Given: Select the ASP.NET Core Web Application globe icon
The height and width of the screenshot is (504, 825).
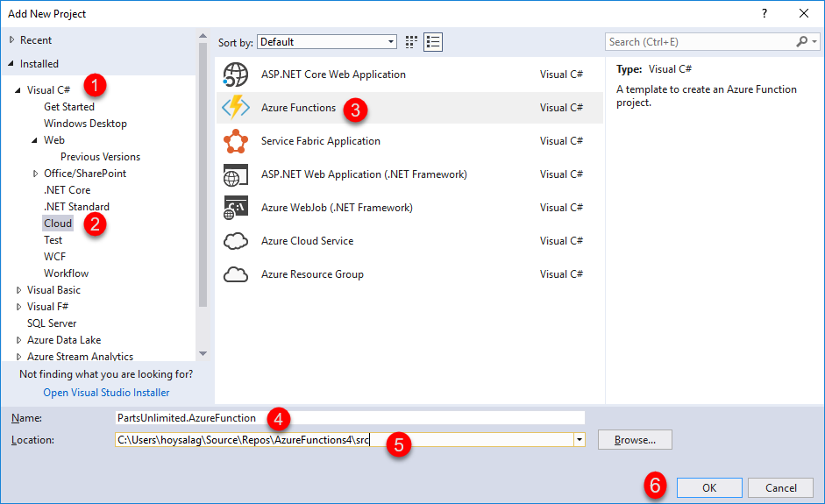Looking at the screenshot, I should click(235, 75).
